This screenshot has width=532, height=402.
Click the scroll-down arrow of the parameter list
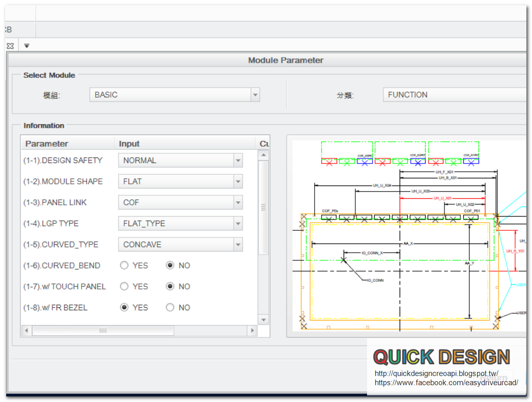coord(263,319)
